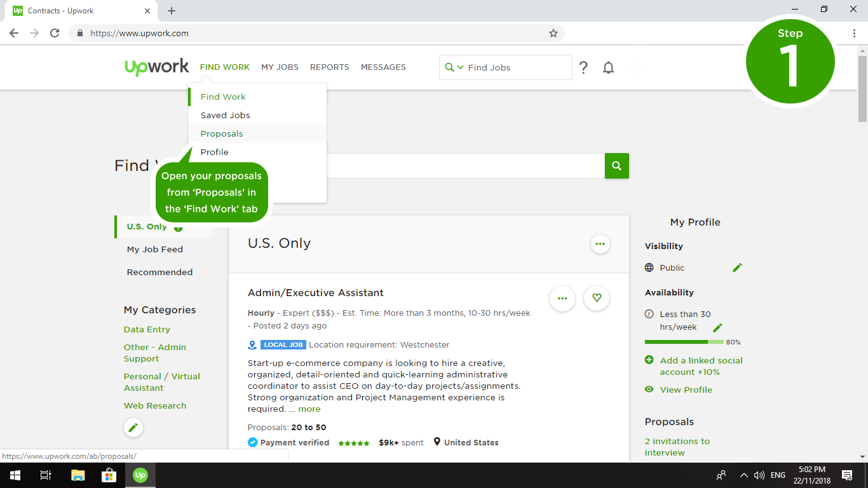The width and height of the screenshot is (868, 488).
Task: Click the profile completion progress bar
Action: 684,342
